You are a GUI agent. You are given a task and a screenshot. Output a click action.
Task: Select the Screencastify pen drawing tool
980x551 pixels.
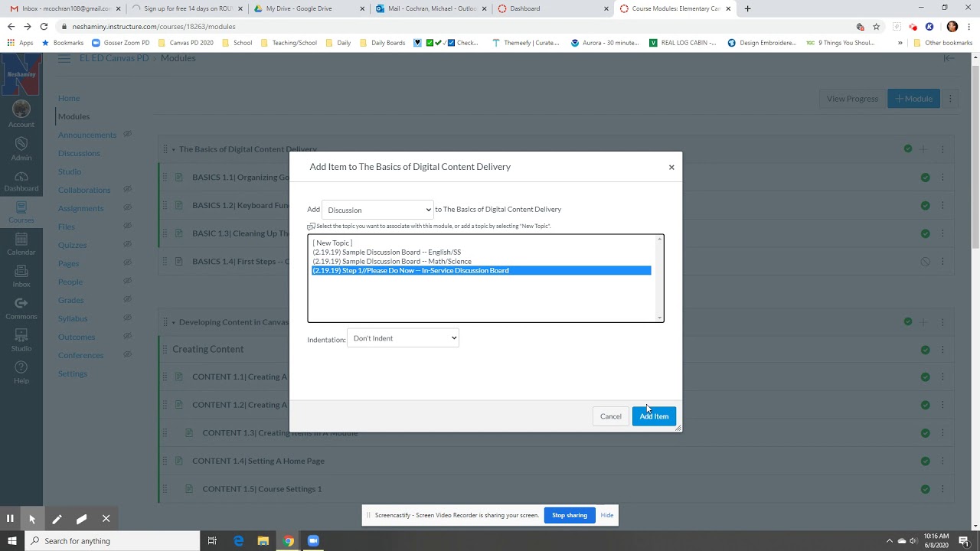click(57, 518)
